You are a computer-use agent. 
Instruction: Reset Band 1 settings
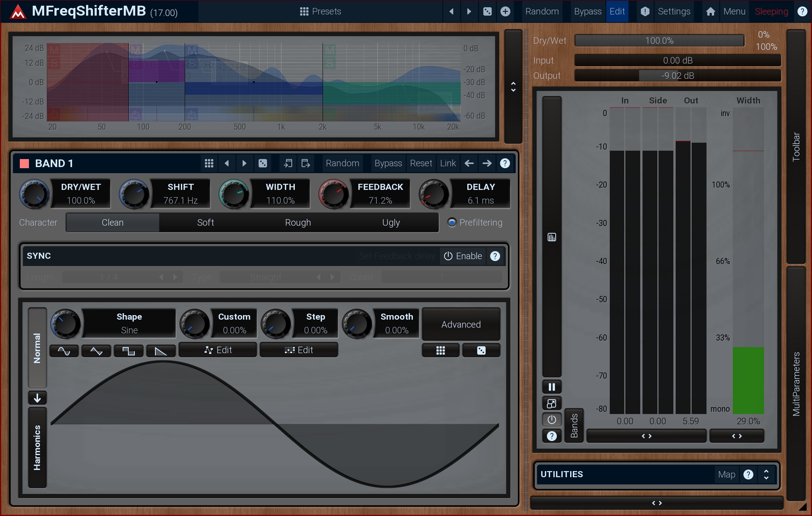[421, 163]
